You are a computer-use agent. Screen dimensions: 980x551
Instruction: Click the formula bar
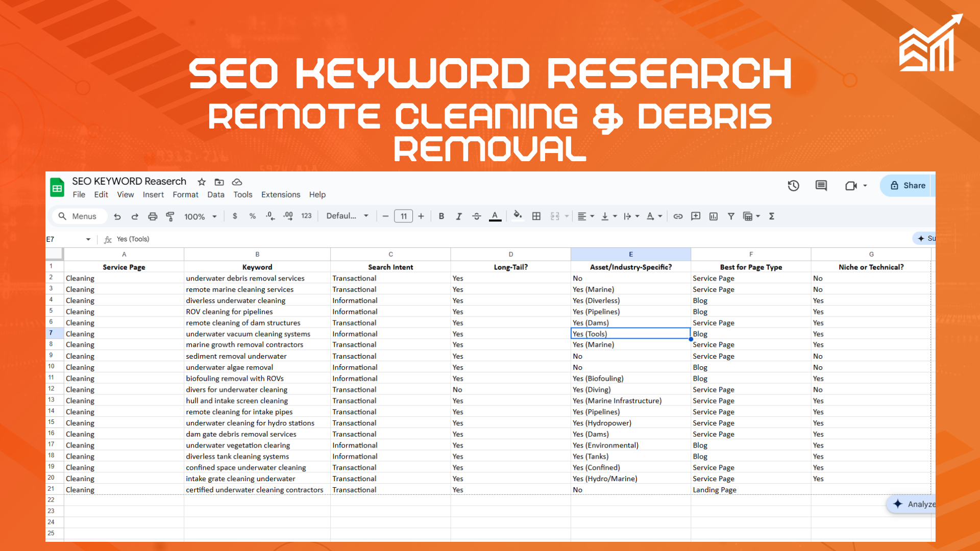pos(510,239)
